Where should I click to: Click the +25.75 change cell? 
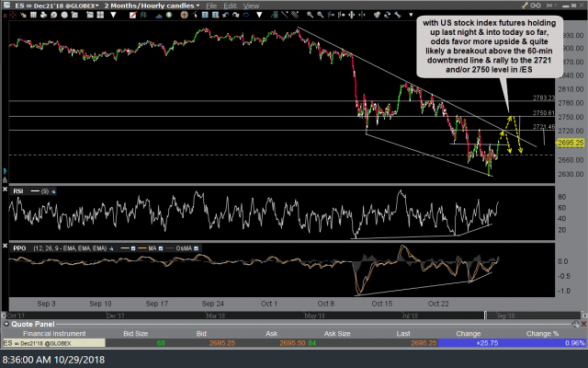pos(487,343)
